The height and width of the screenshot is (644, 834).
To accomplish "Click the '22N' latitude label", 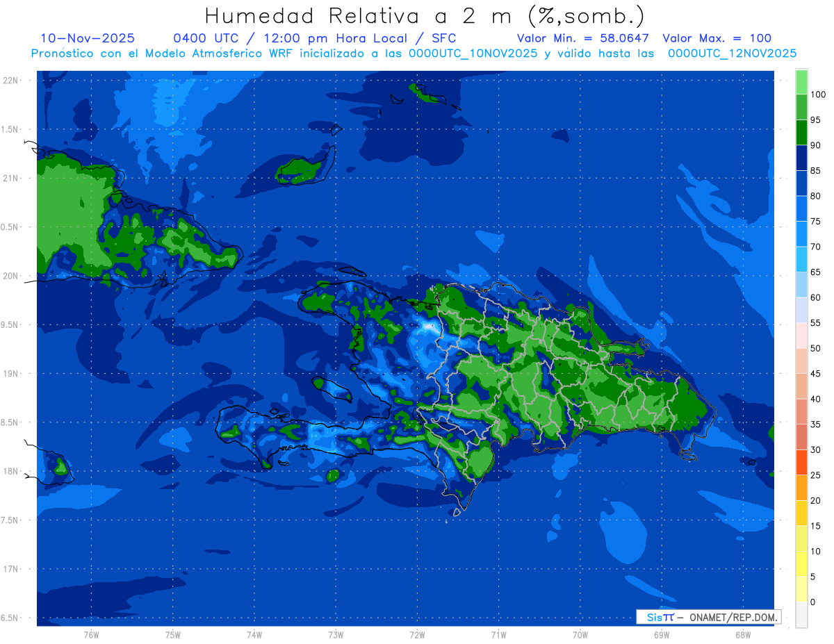I will 10,80.
